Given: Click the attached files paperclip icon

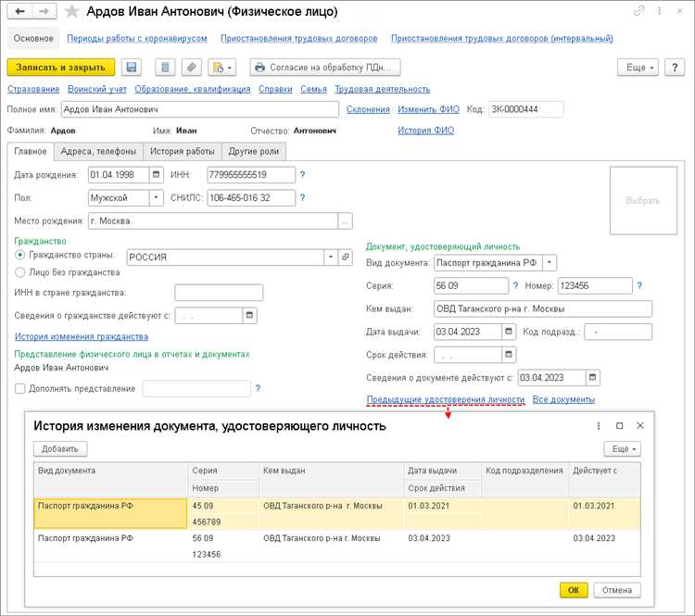Looking at the screenshot, I should (191, 68).
